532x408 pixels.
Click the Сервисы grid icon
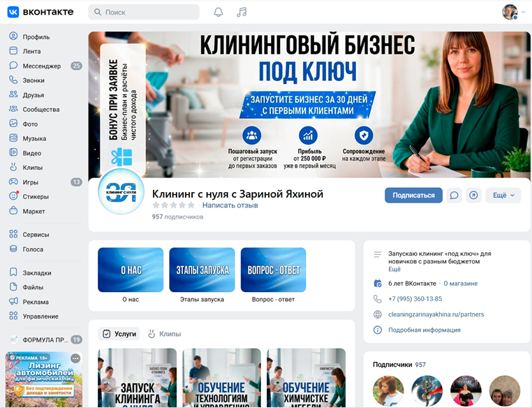tap(13, 234)
